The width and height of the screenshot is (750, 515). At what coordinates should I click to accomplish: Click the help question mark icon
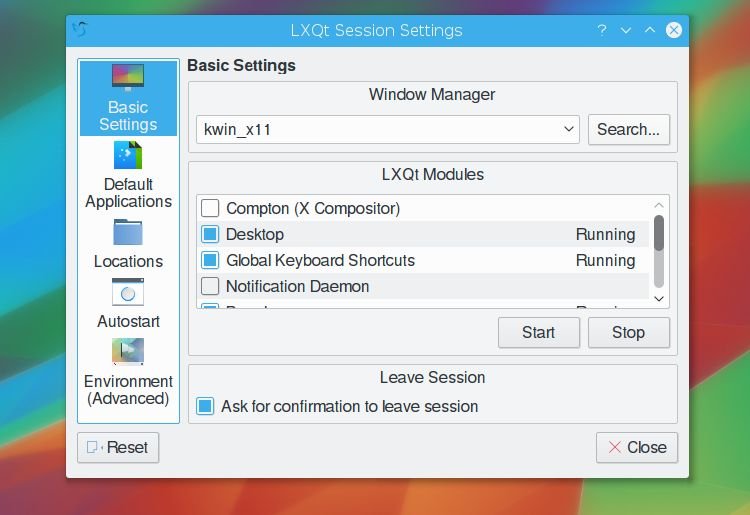(602, 30)
